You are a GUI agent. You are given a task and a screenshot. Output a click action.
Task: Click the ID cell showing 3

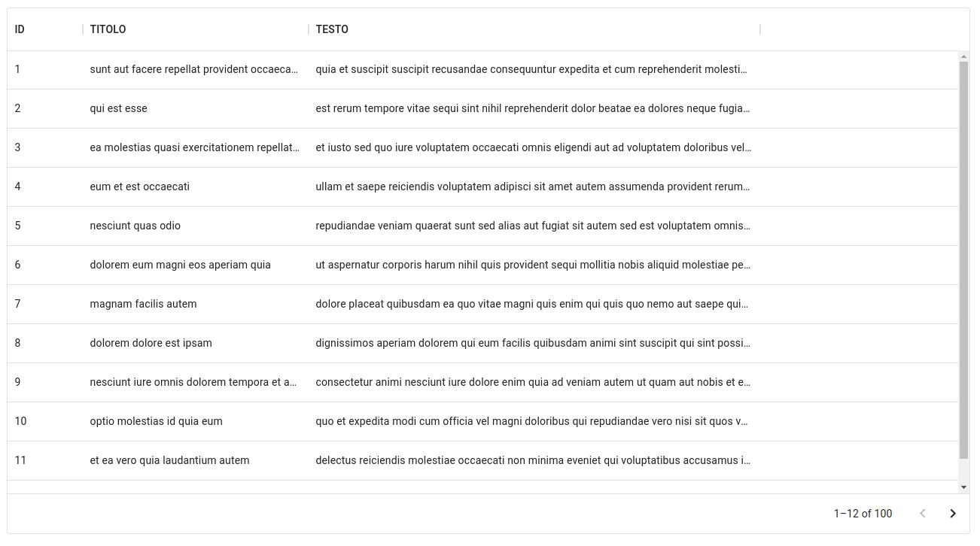tap(17, 147)
